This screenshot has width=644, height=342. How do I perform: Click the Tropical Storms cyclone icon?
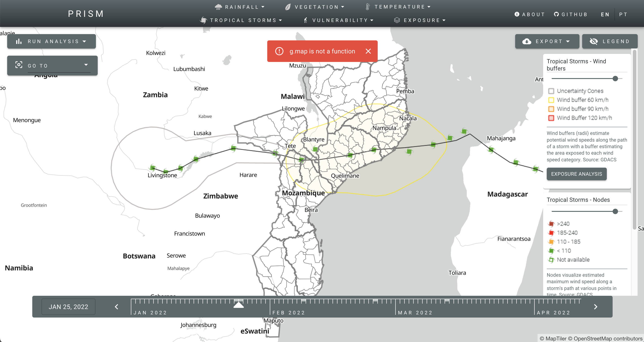203,20
